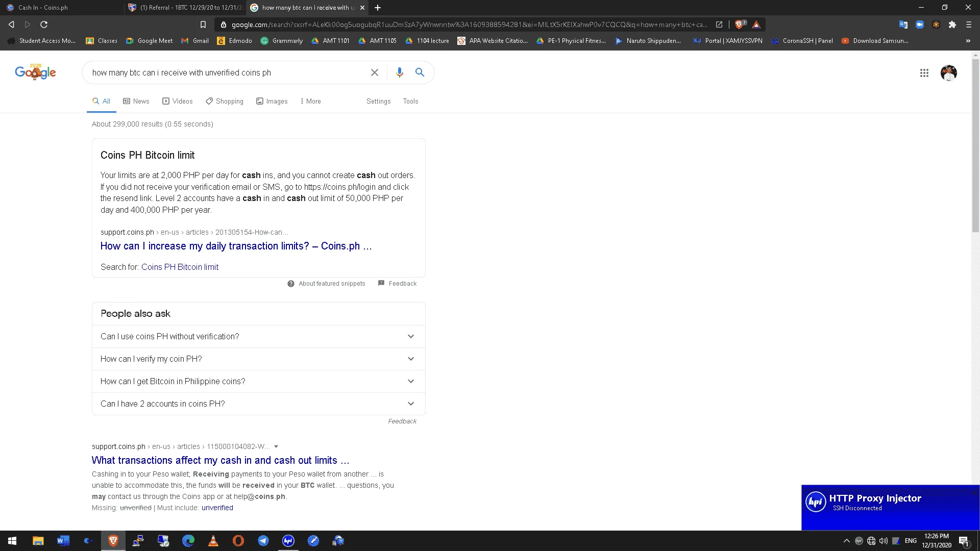Open search Settings
The height and width of the screenshot is (551, 980).
click(x=378, y=101)
